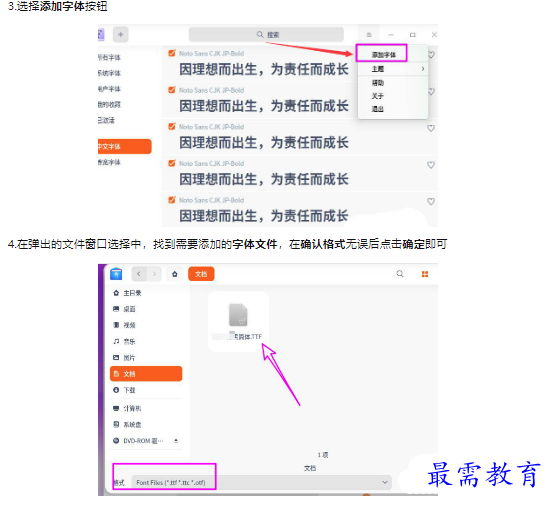Image resolution: width=549 pixels, height=506 pixels.
Task: Go back with the left arrow in dialog
Action: click(x=139, y=274)
